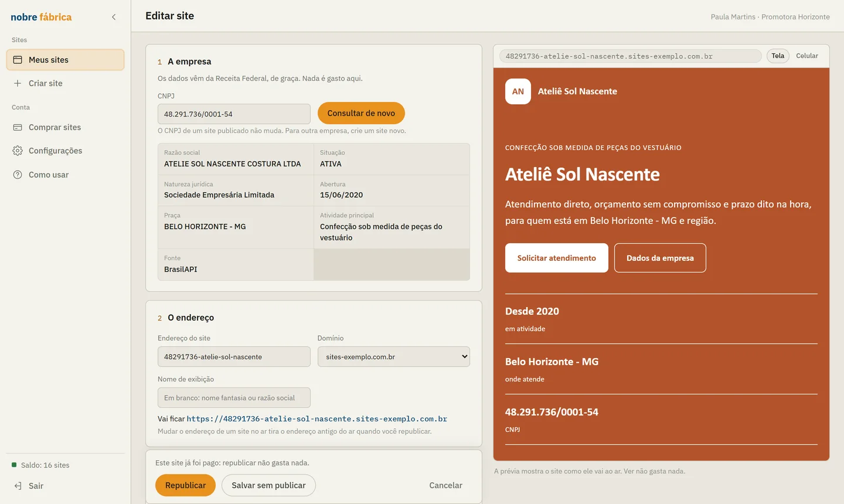844x504 pixels.
Task: Open Configurações page
Action: (65, 151)
